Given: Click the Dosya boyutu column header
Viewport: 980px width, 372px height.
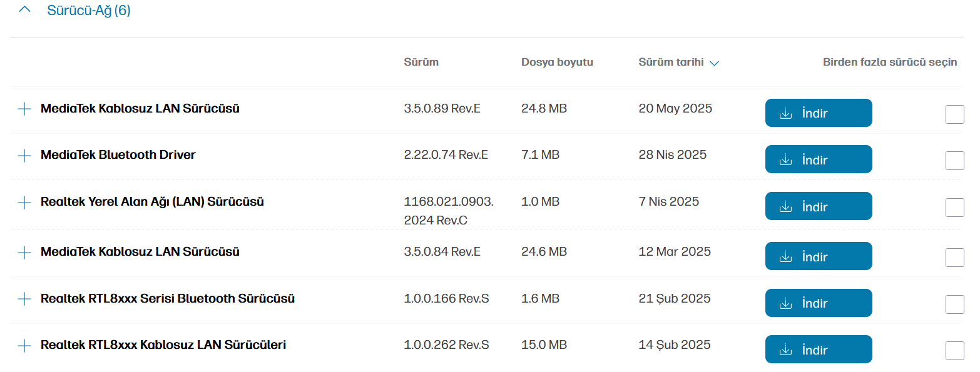Looking at the screenshot, I should [557, 63].
